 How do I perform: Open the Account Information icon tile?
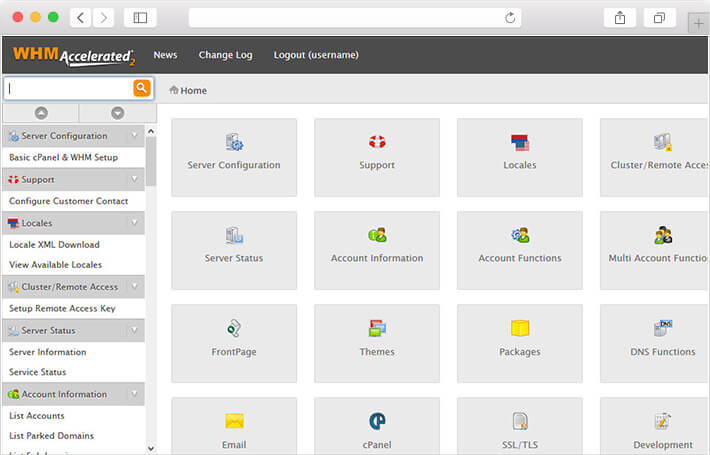tap(377, 250)
